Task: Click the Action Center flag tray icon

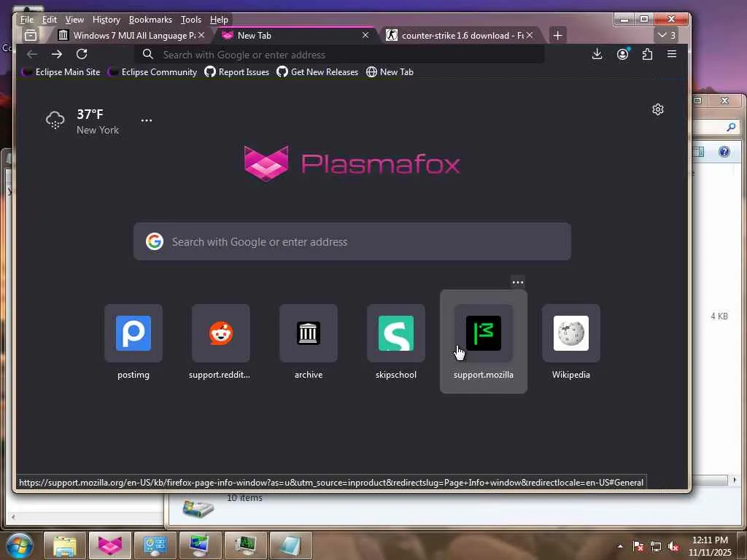Action: 638,546
